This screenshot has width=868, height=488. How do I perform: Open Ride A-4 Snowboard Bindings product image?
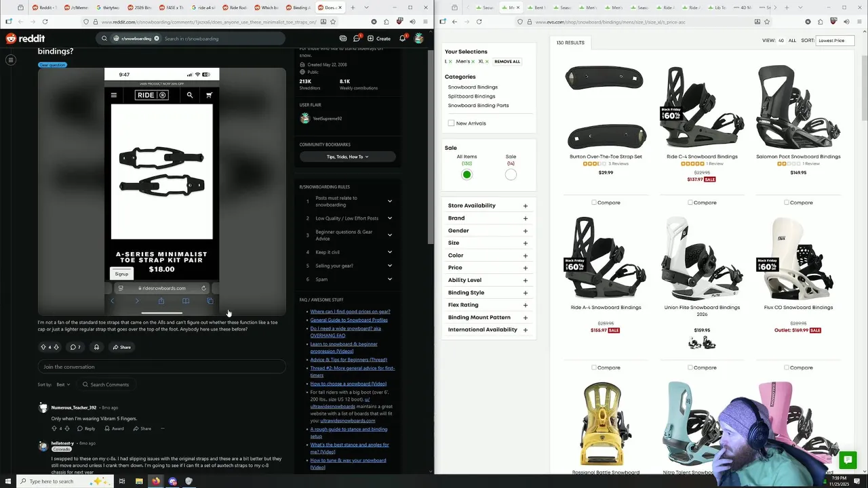click(606, 258)
